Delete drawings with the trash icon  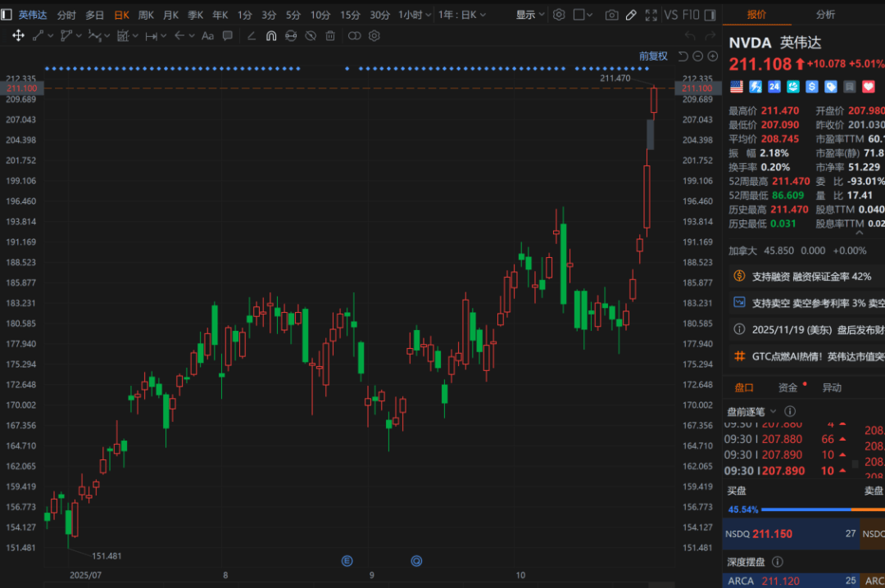[x=330, y=35]
